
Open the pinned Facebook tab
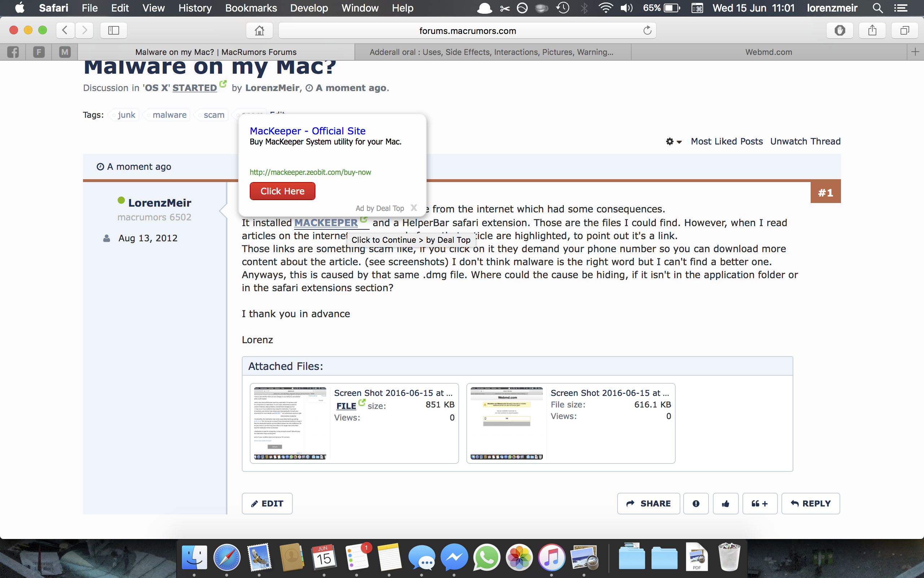tap(13, 52)
